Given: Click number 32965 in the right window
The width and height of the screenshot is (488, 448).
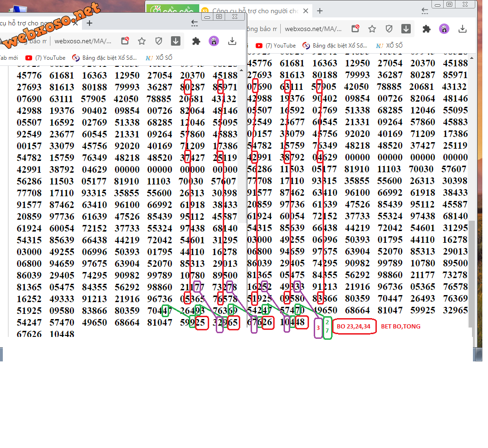Looking at the screenshot, I should 455,310.
